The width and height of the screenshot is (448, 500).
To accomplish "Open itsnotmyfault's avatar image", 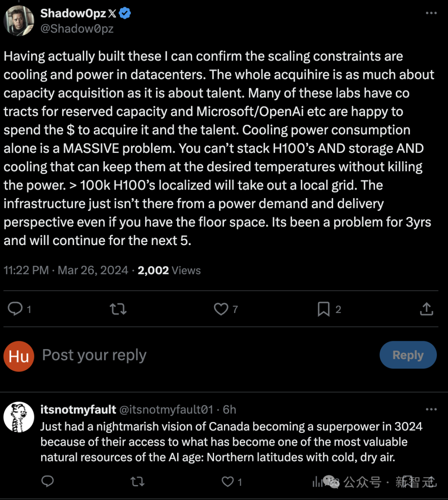I will click(x=19, y=417).
